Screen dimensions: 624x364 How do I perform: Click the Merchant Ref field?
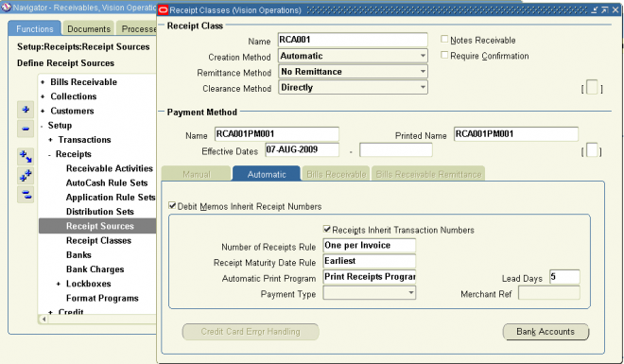[x=549, y=293]
